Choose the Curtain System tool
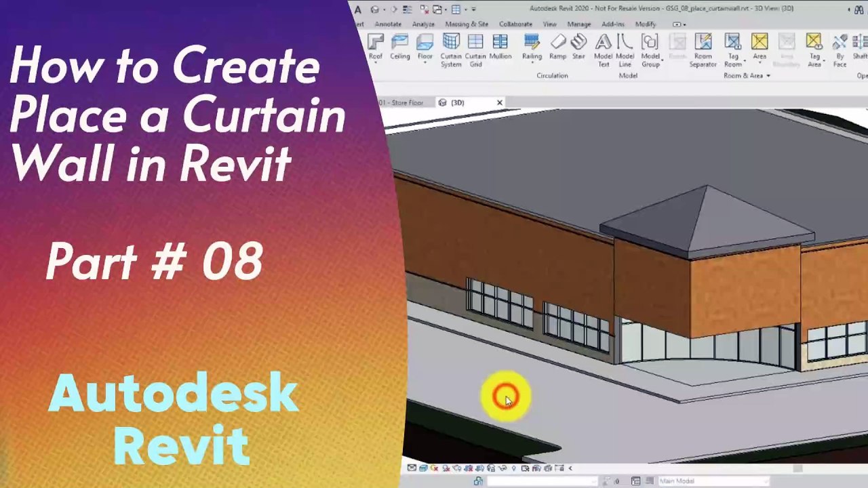The height and width of the screenshot is (488, 868). [451, 51]
